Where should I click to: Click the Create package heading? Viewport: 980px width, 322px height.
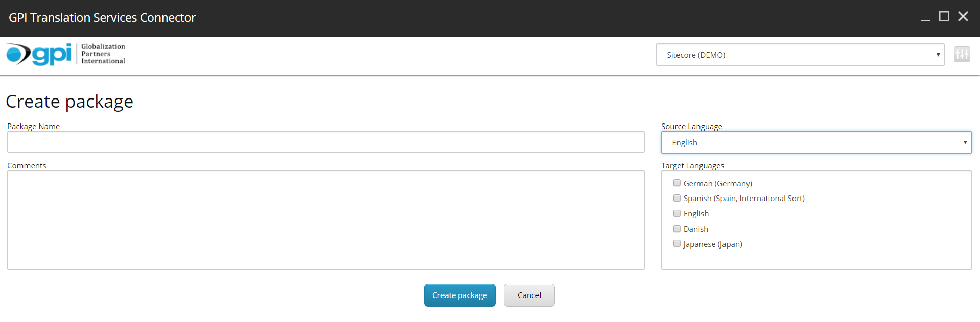click(69, 102)
